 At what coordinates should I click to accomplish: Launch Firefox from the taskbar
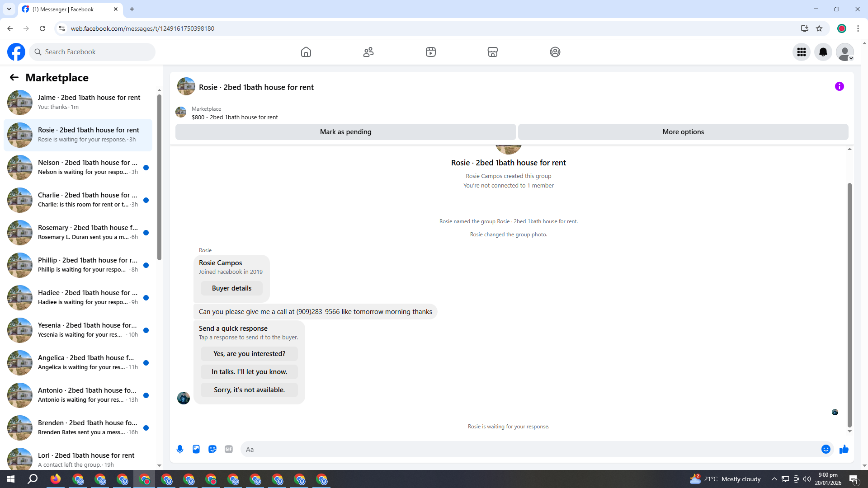point(56,479)
